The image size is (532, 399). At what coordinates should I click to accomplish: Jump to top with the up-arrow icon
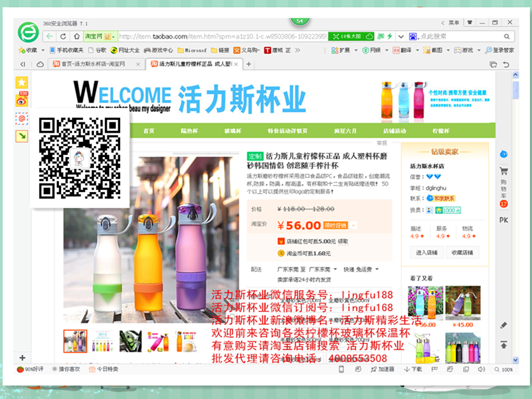504,345
